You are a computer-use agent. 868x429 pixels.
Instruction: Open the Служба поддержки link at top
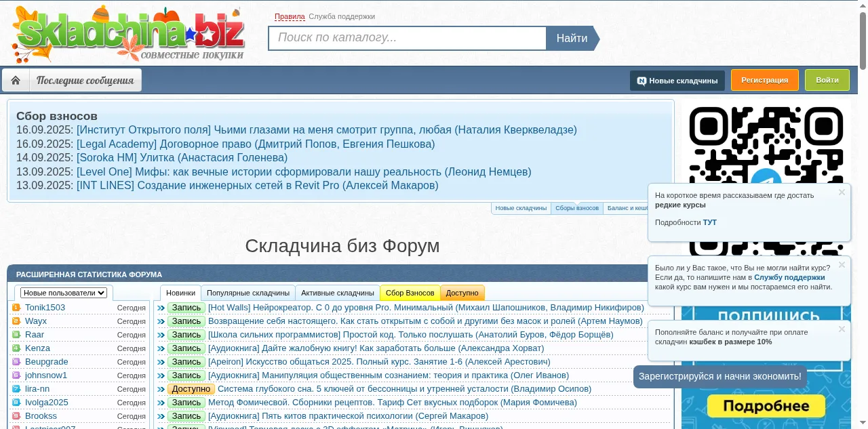pos(342,16)
